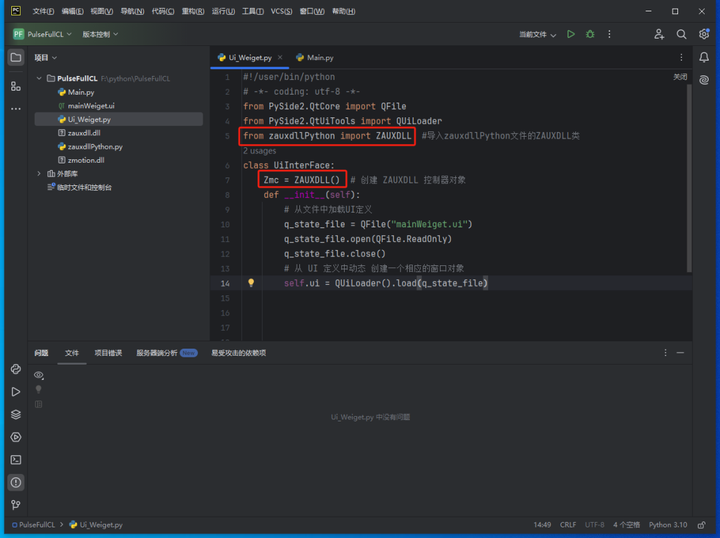
Task: Select Project Errors tab
Action: tap(108, 353)
